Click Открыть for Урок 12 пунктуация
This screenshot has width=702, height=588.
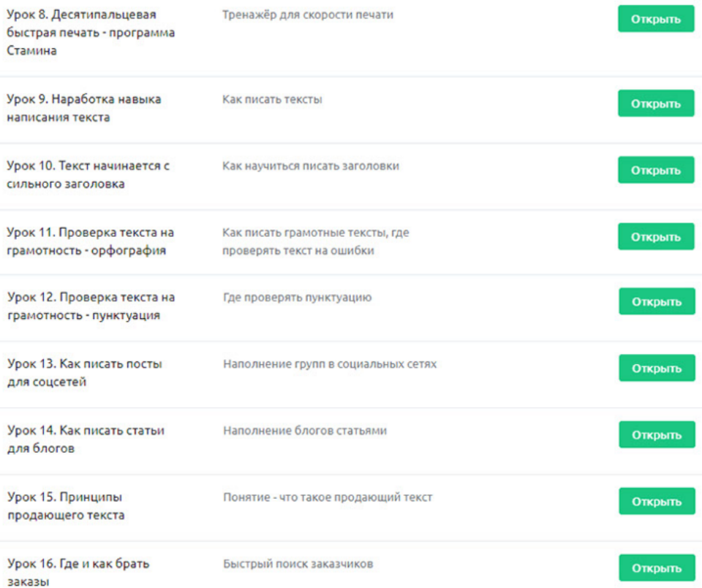click(656, 301)
